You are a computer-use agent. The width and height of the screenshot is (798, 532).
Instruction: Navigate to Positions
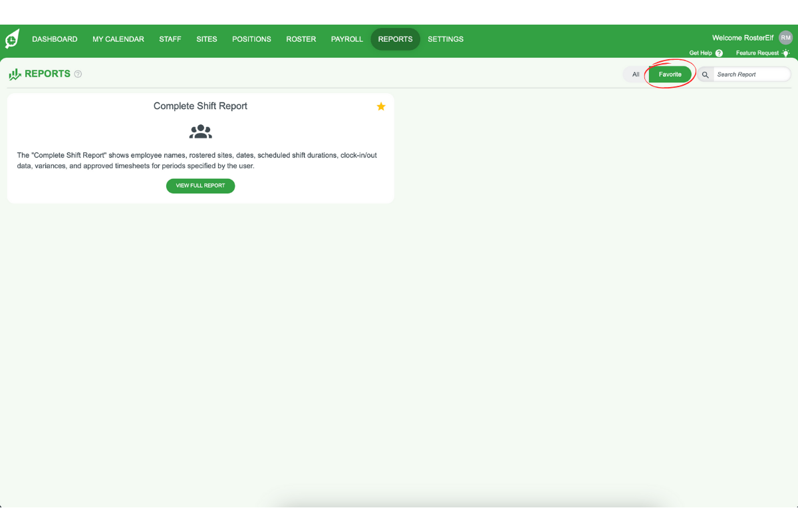click(251, 39)
